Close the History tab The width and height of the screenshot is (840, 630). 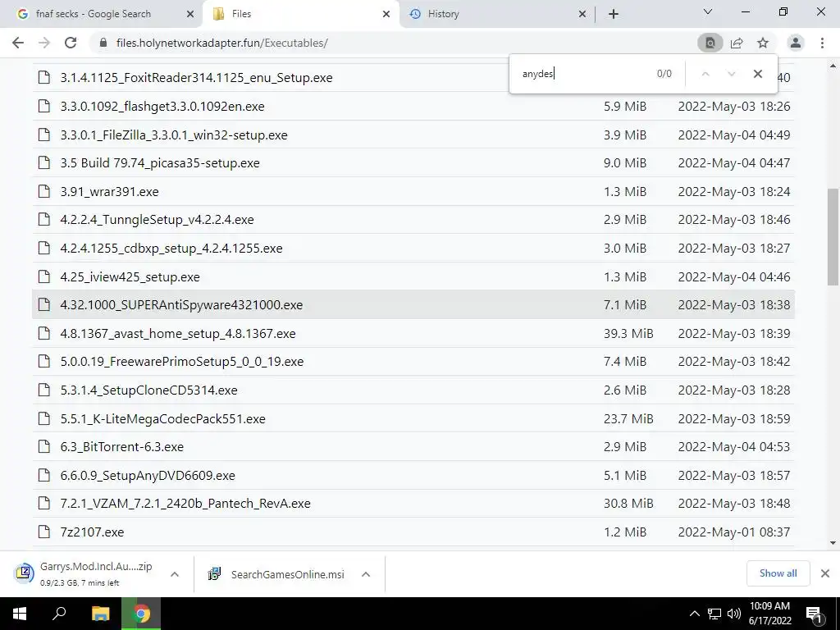click(x=582, y=15)
